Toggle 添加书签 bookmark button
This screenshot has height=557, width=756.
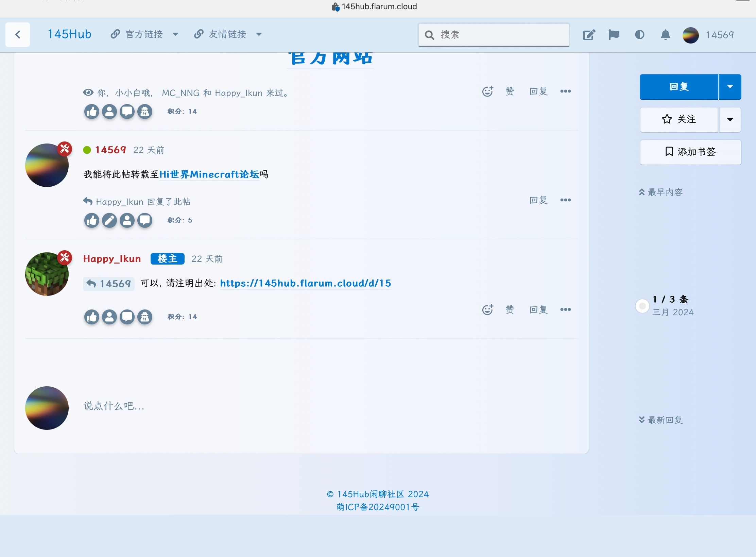click(x=690, y=152)
